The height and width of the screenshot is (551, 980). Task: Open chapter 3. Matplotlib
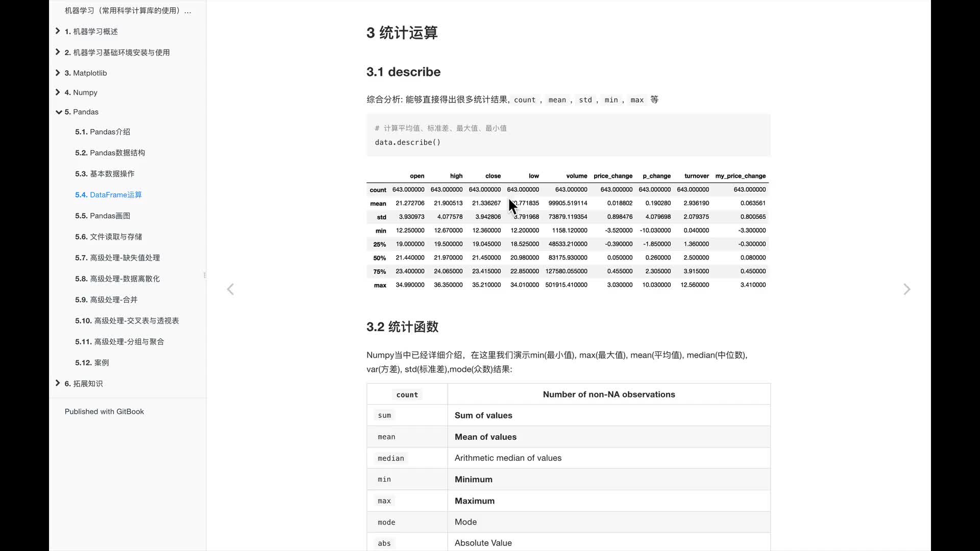86,73
